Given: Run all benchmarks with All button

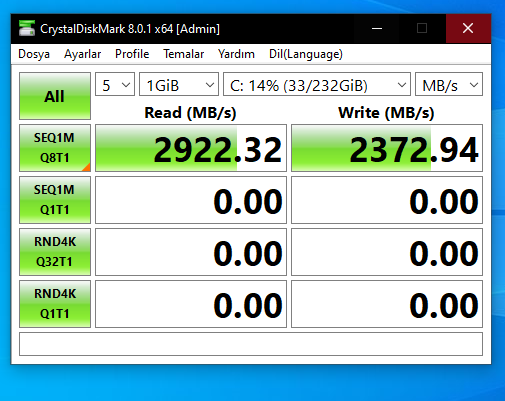Looking at the screenshot, I should 55,96.
